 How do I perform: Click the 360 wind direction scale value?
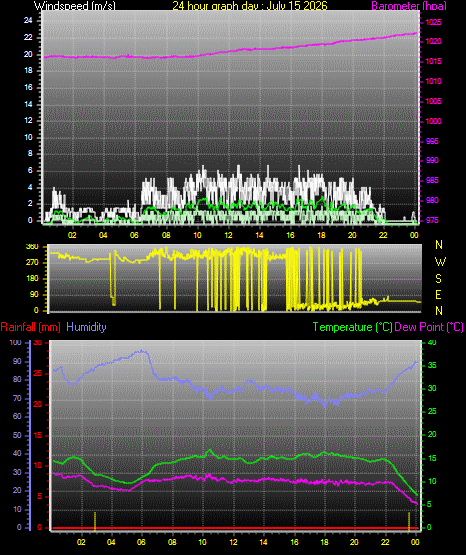coord(32,247)
